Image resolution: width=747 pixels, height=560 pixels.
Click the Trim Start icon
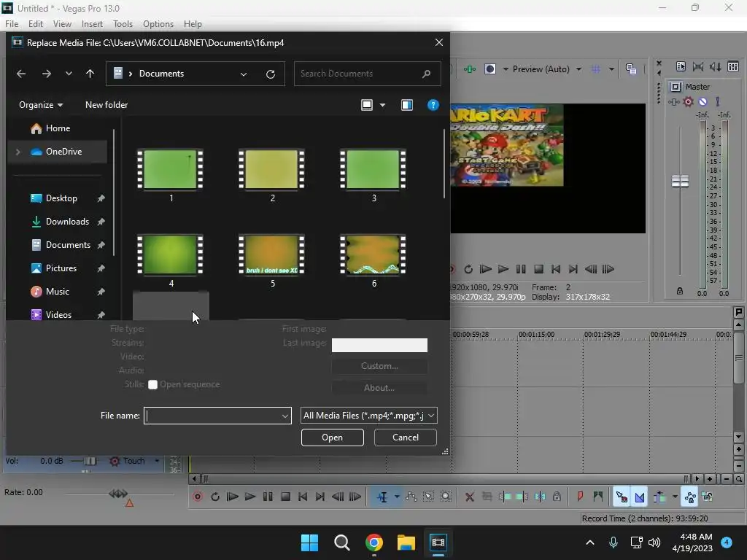505,497
